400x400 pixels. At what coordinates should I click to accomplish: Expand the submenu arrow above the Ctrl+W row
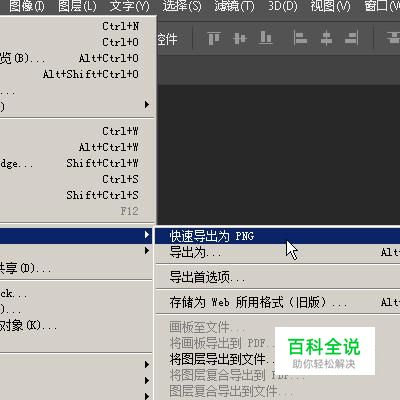click(x=147, y=105)
